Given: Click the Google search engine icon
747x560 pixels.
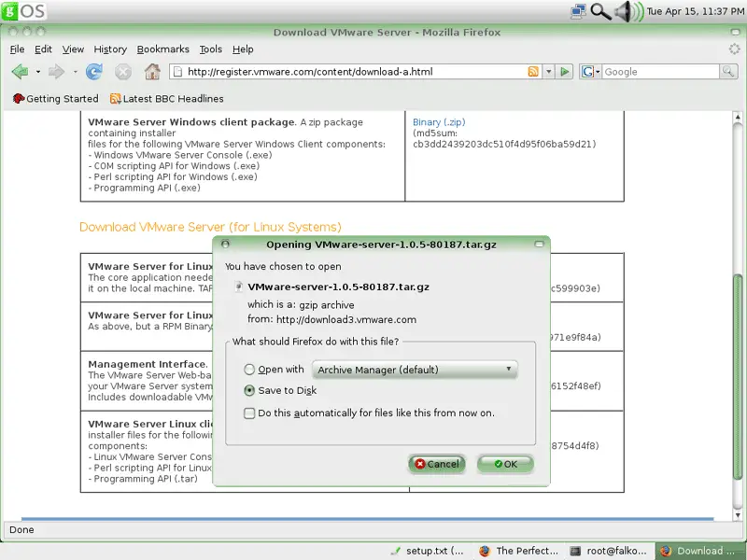Looking at the screenshot, I should click(587, 72).
